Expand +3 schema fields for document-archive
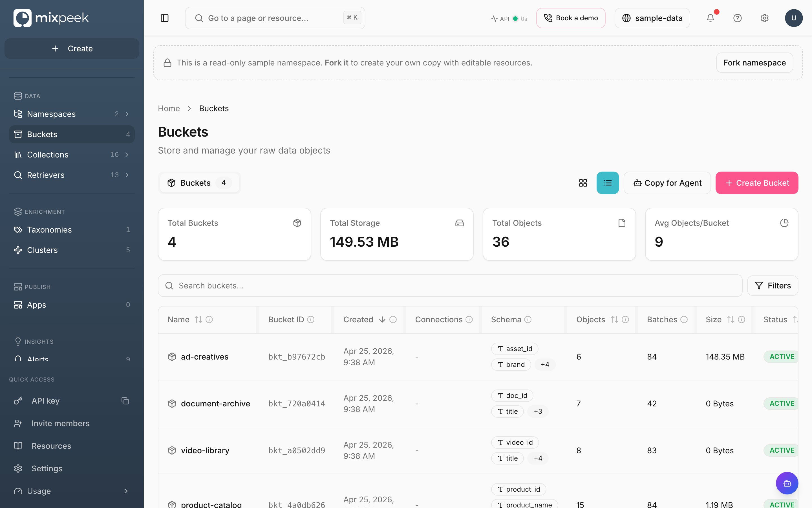 tap(538, 411)
